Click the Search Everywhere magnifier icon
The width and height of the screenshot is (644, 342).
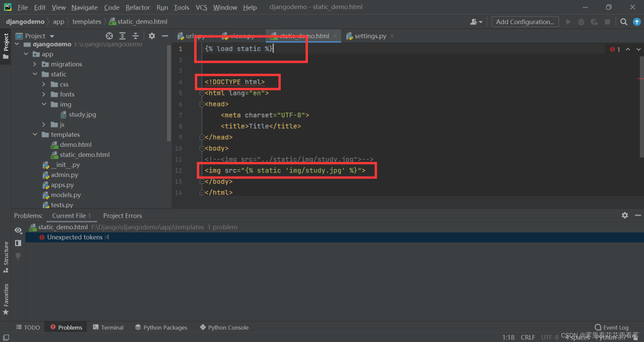[623, 22]
